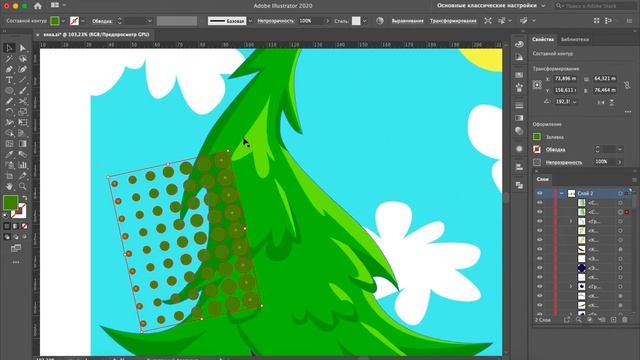Open fill color dropdown in control bar
Screen dimensions: 640x360
pyautogui.click(x=63, y=21)
